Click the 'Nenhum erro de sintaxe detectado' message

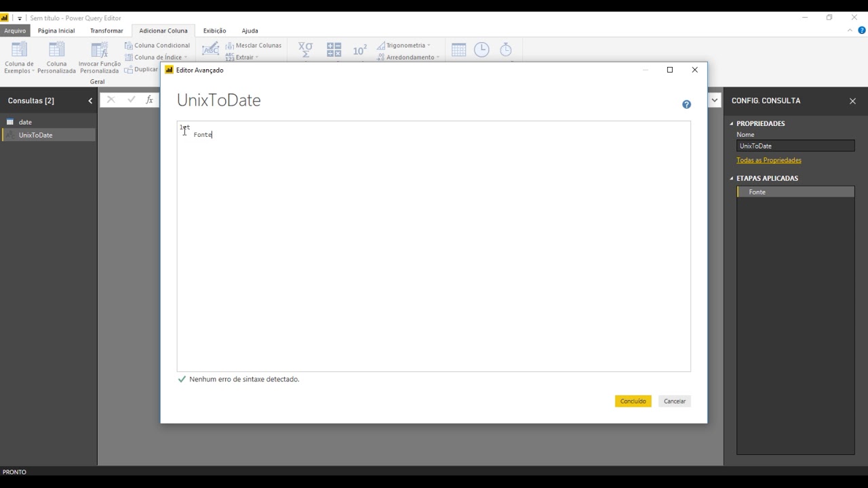(244, 380)
